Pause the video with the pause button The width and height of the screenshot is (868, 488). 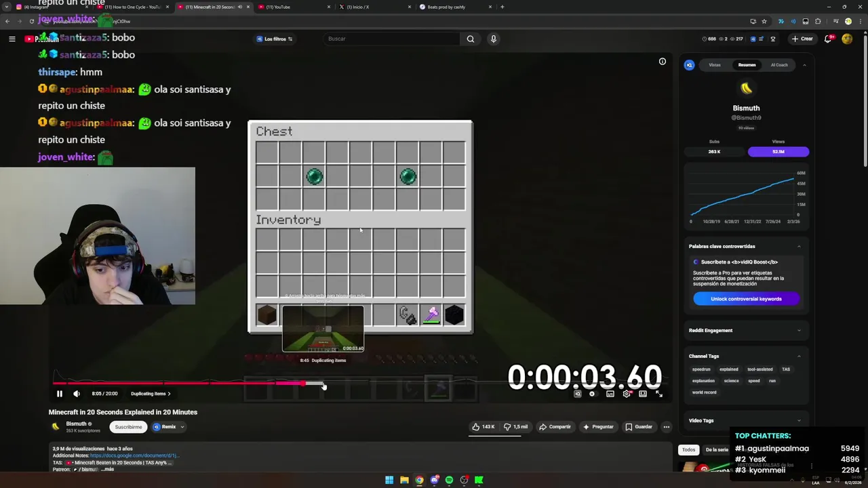coord(59,393)
